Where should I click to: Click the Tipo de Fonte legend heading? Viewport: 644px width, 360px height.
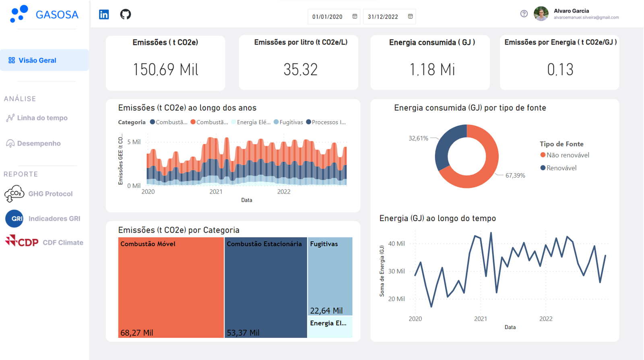[561, 144]
